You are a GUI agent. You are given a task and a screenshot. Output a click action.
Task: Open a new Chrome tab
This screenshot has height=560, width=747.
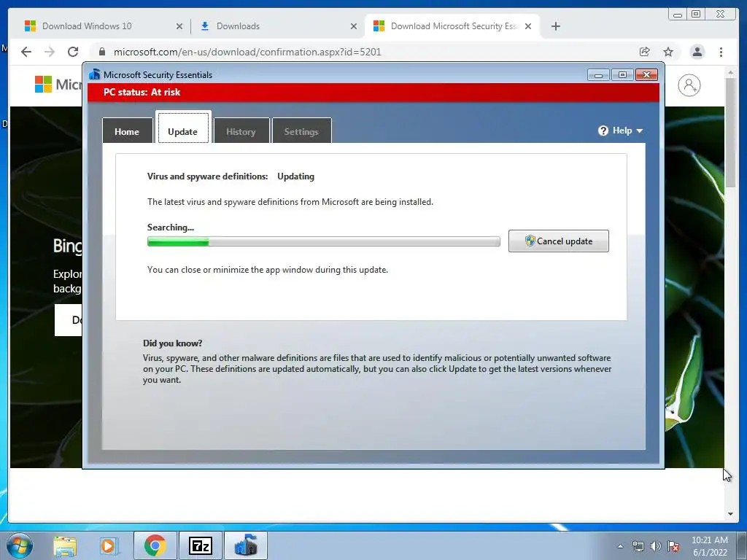coord(555,27)
